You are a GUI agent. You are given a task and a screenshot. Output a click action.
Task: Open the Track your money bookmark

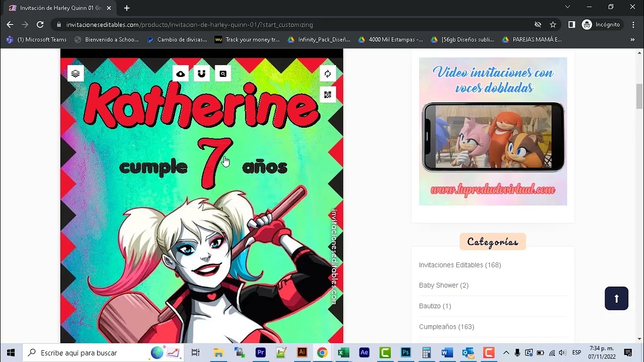(x=247, y=40)
